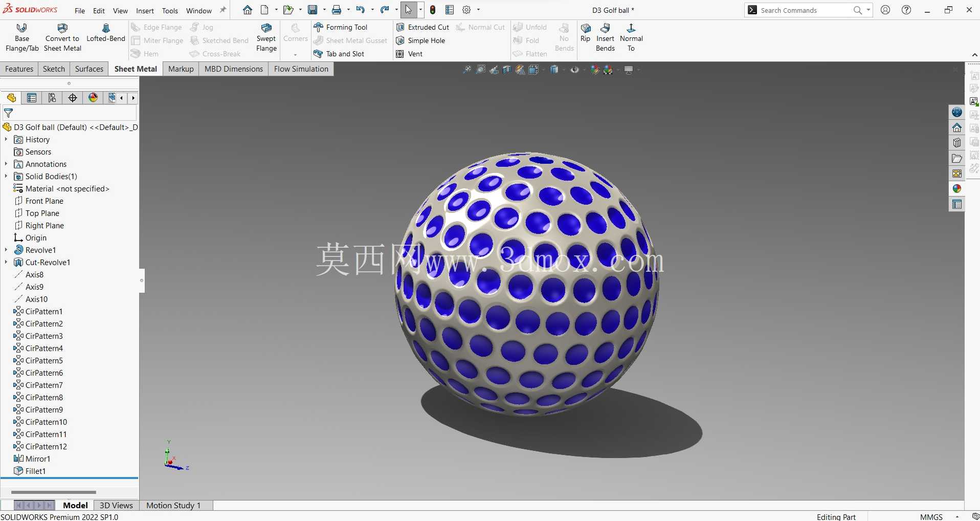The height and width of the screenshot is (521, 980).
Task: Click into the Search Commands field
Action: coord(804,10)
